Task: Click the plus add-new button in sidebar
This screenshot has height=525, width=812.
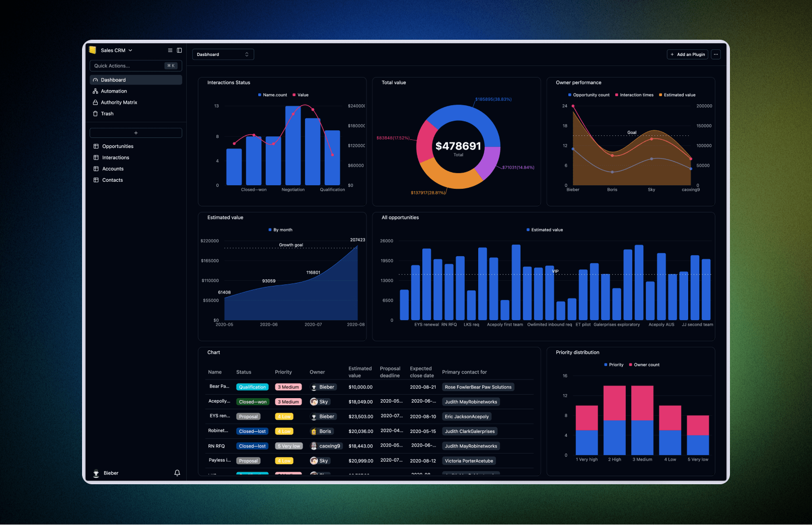Action: pos(136,133)
